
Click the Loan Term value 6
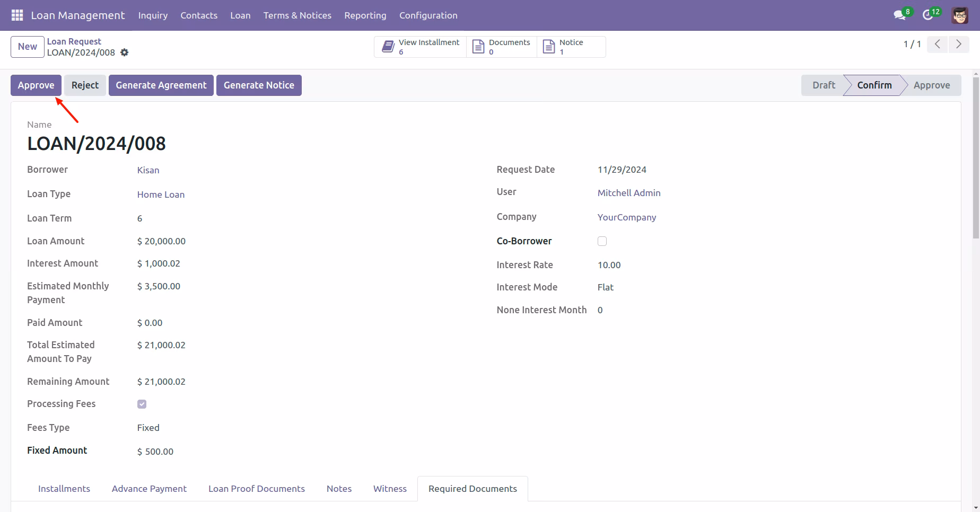coord(139,218)
